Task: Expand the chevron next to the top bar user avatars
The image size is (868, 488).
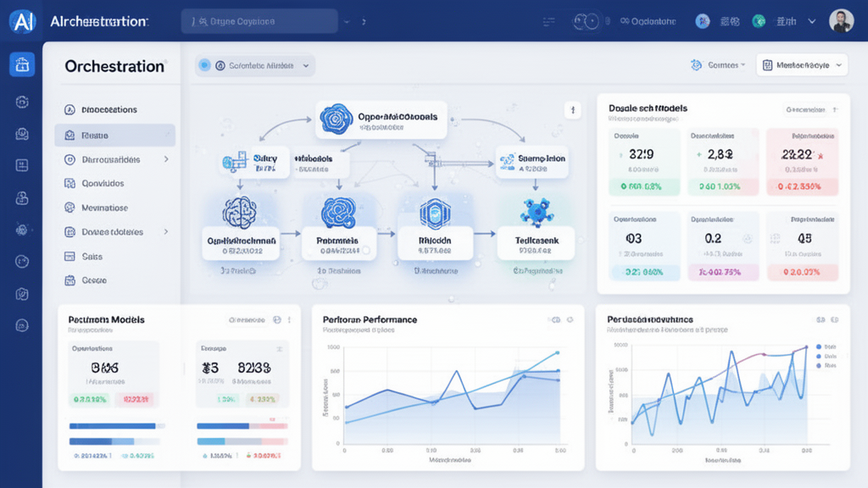Action: coord(811,21)
